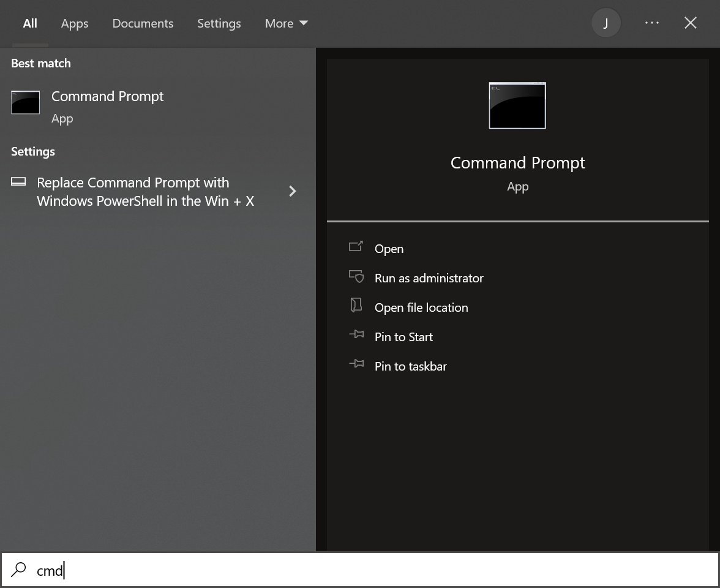Image resolution: width=720 pixels, height=588 pixels.
Task: Choose Pin to taskbar
Action: tap(410, 366)
